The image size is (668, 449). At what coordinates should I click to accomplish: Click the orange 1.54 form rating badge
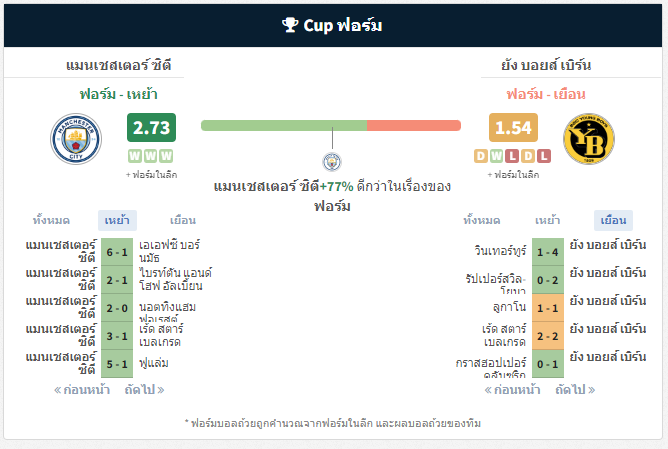(x=513, y=127)
